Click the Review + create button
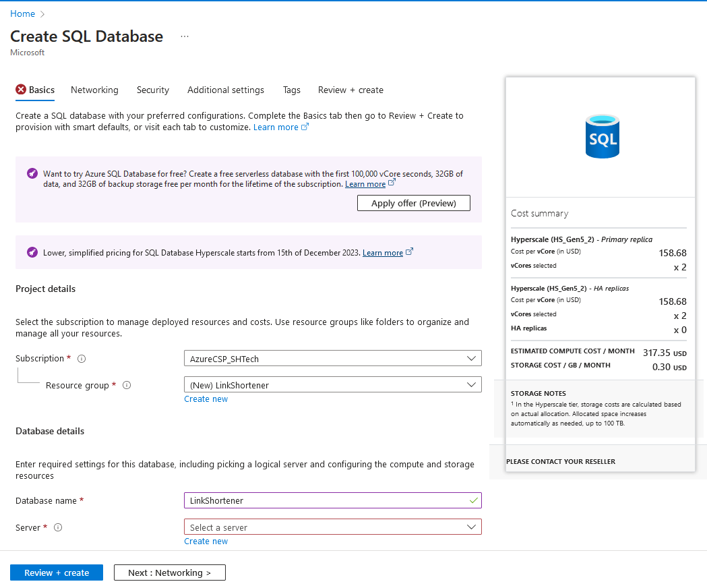Screen dimensions: 707x588 (56, 572)
